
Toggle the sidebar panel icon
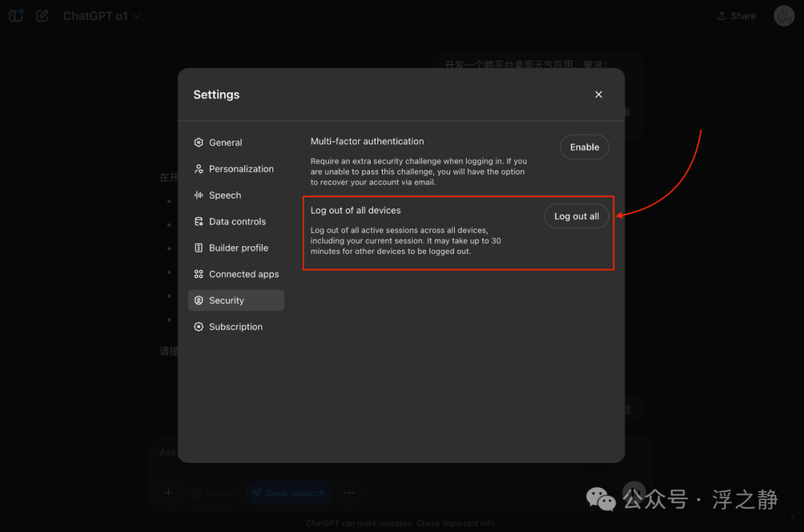tap(16, 16)
